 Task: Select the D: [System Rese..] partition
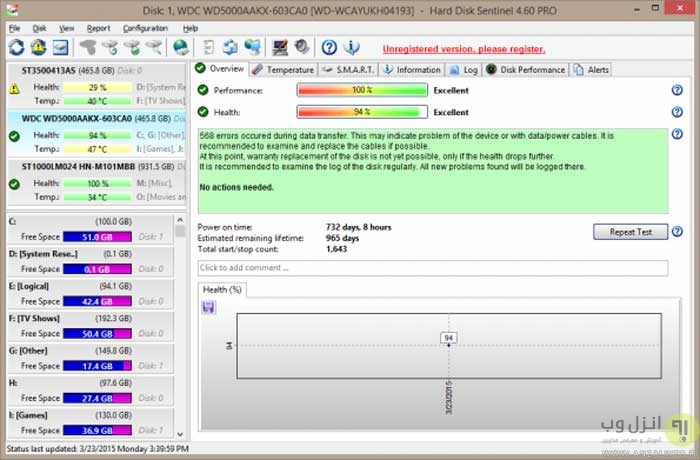(91, 261)
